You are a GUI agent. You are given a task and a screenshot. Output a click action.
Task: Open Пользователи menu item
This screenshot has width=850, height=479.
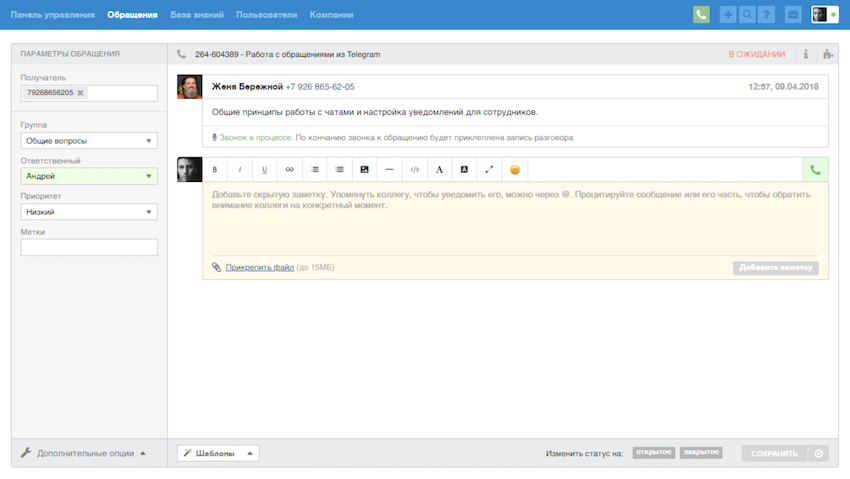pyautogui.click(x=267, y=15)
